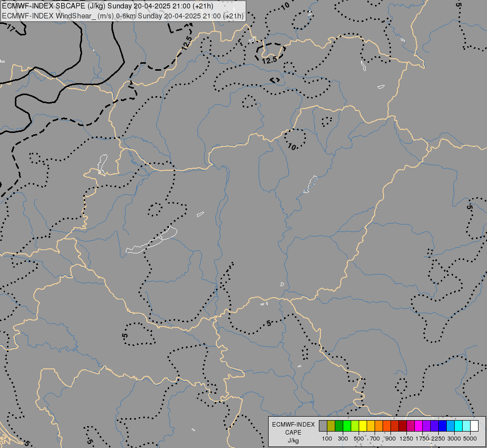Click the legend label 2250

tap(438, 439)
